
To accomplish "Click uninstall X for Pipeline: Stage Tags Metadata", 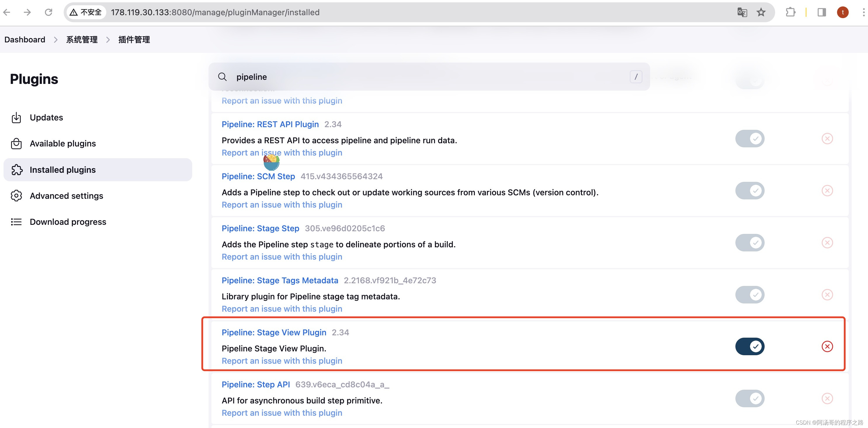I will point(827,294).
